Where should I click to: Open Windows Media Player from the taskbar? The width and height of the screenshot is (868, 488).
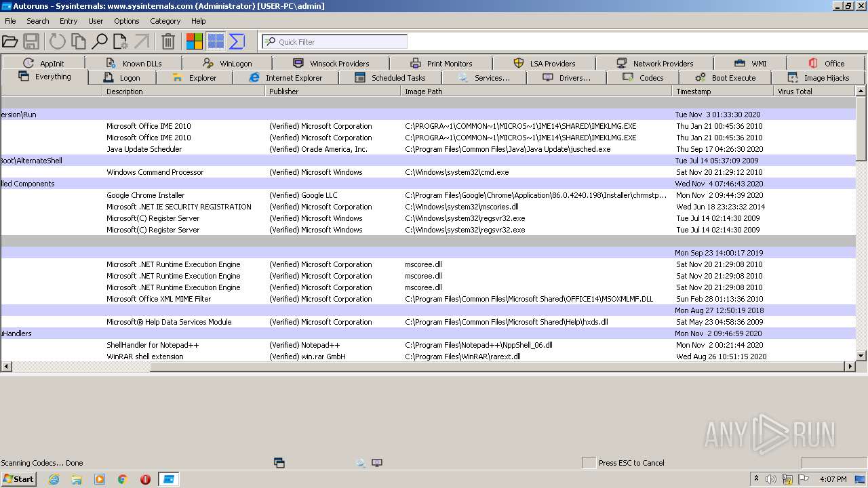point(100,479)
